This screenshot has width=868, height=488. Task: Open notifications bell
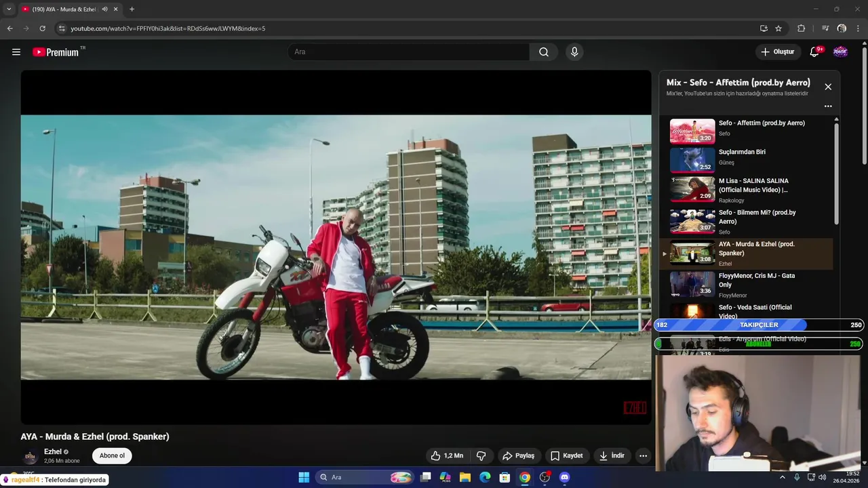coord(814,52)
